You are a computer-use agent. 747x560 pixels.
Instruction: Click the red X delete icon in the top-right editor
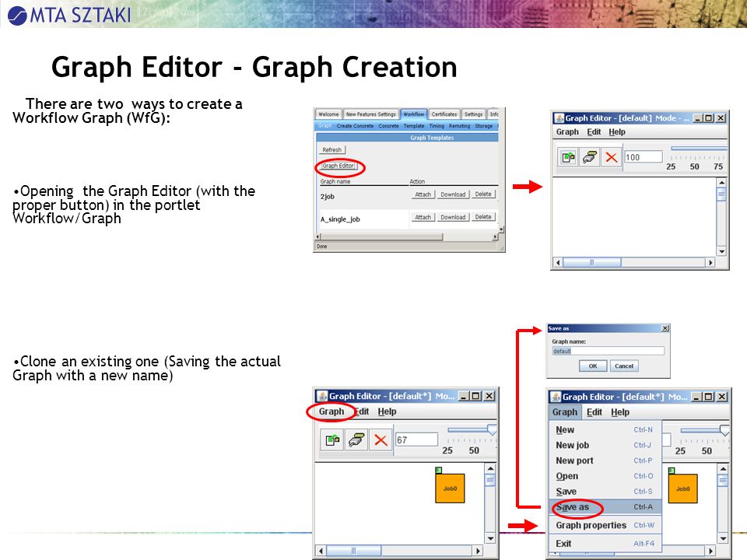pos(612,156)
